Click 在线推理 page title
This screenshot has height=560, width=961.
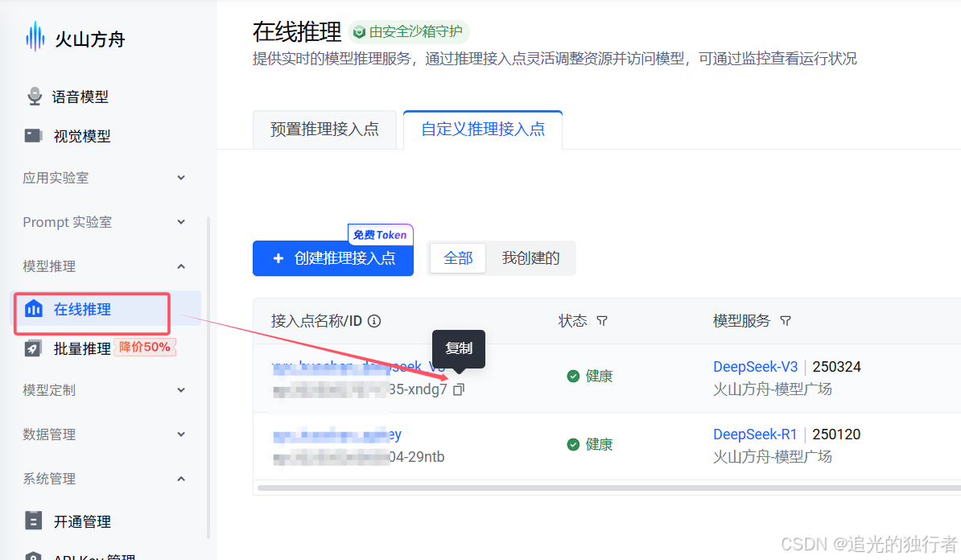tap(297, 32)
